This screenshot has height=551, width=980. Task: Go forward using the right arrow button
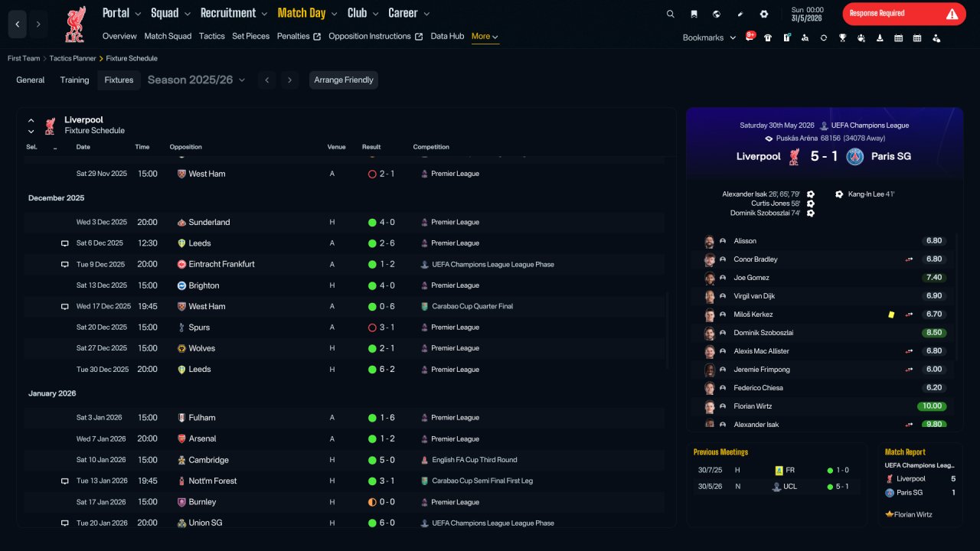coord(38,24)
